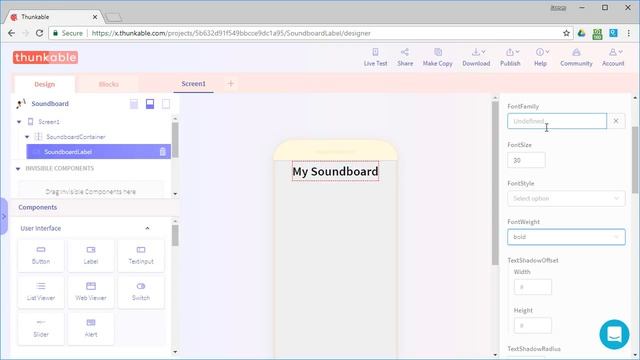The height and width of the screenshot is (360, 640).
Task: Make a copy of the project
Action: [x=438, y=57]
